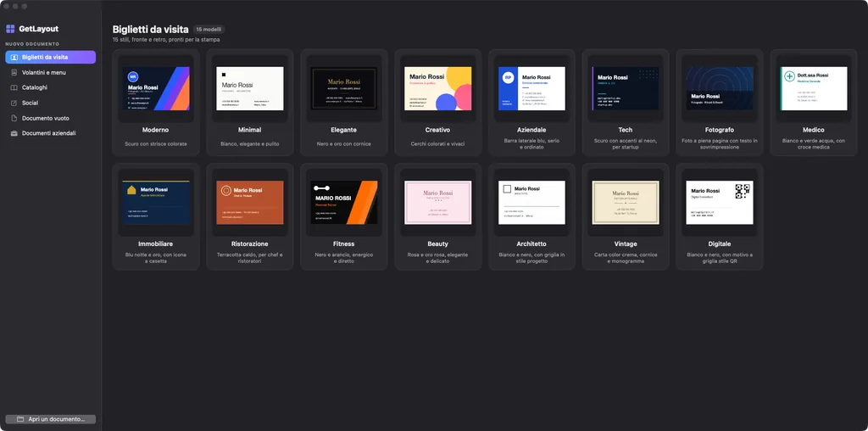Select the Vintage cream template thumbnail
The image size is (868, 431).
pos(626,202)
